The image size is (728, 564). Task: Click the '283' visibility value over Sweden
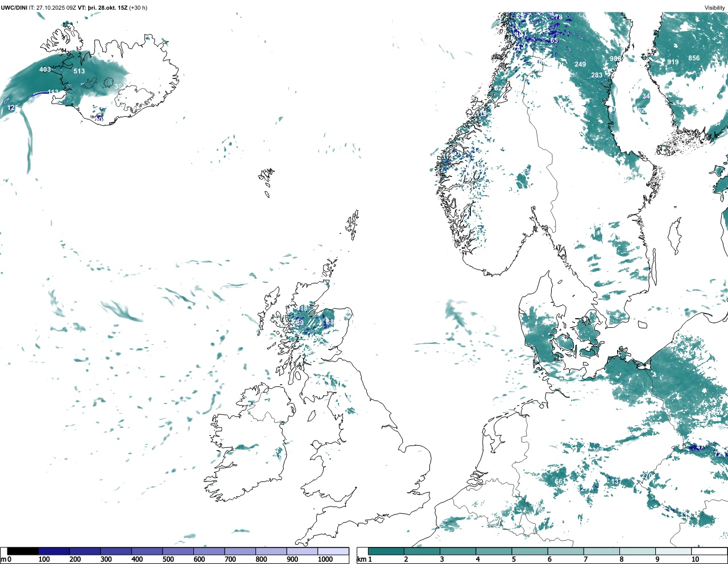597,75
